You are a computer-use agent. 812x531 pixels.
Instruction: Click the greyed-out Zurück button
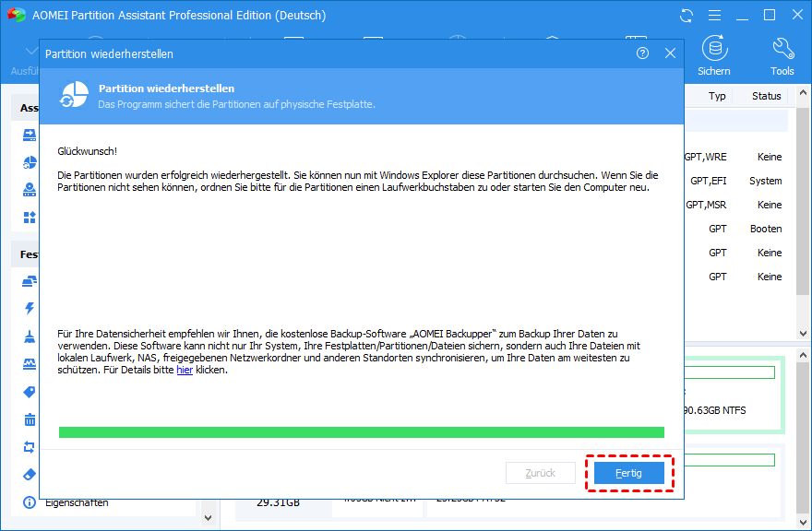point(540,473)
